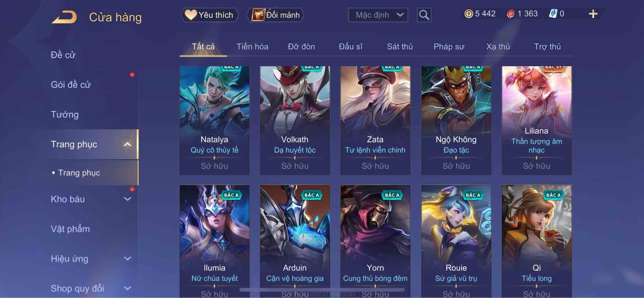Open the Volkath Dạ huyết tộc skin

295,120
